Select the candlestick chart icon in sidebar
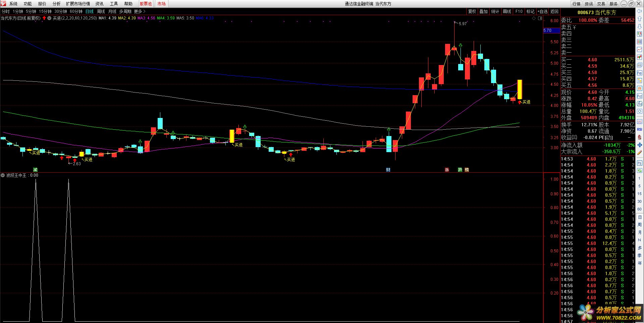The width and height of the screenshot is (644, 323). [640, 57]
